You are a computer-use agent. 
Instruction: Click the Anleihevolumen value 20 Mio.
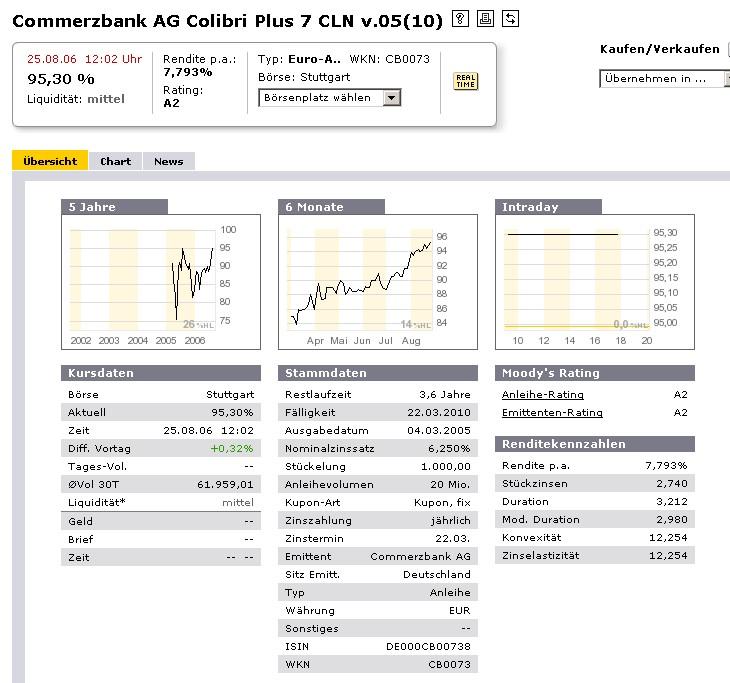[x=450, y=484]
